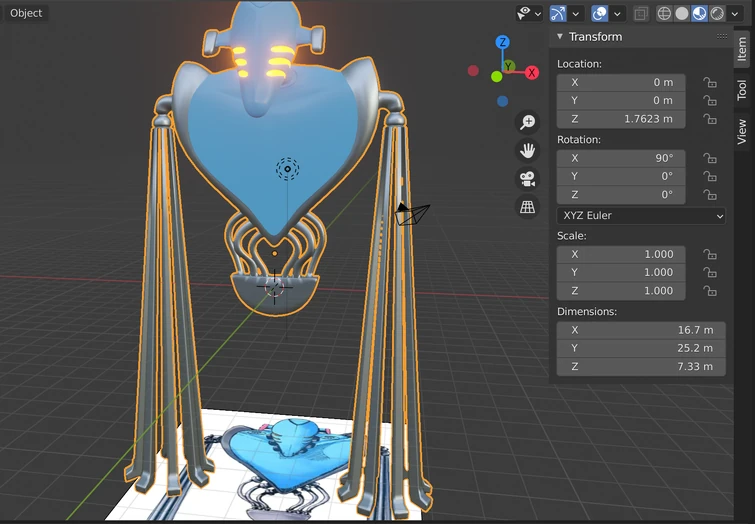Image resolution: width=755 pixels, height=524 pixels.
Task: Open the Object mode dropdown
Action: click(25, 13)
